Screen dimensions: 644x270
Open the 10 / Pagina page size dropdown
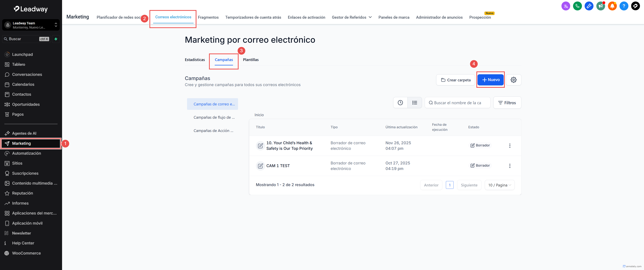499,185
